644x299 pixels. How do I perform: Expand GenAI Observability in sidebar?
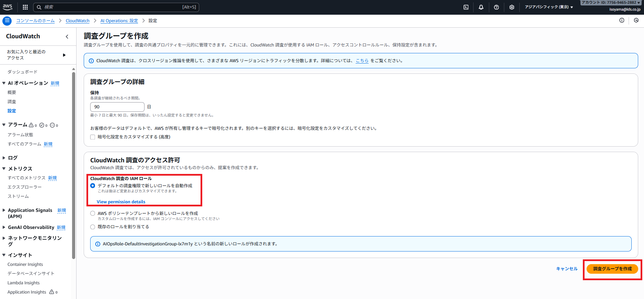(x=31, y=228)
